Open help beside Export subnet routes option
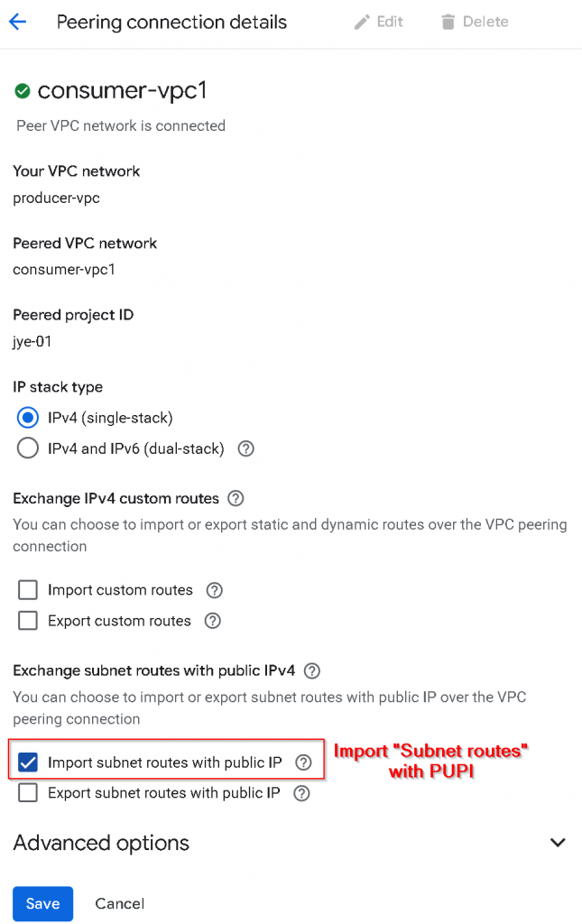 301,793
